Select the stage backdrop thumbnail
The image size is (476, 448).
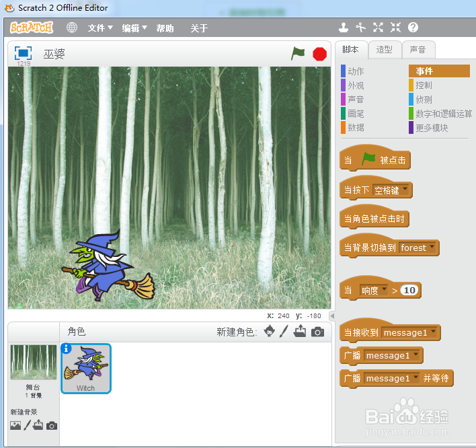(x=34, y=362)
